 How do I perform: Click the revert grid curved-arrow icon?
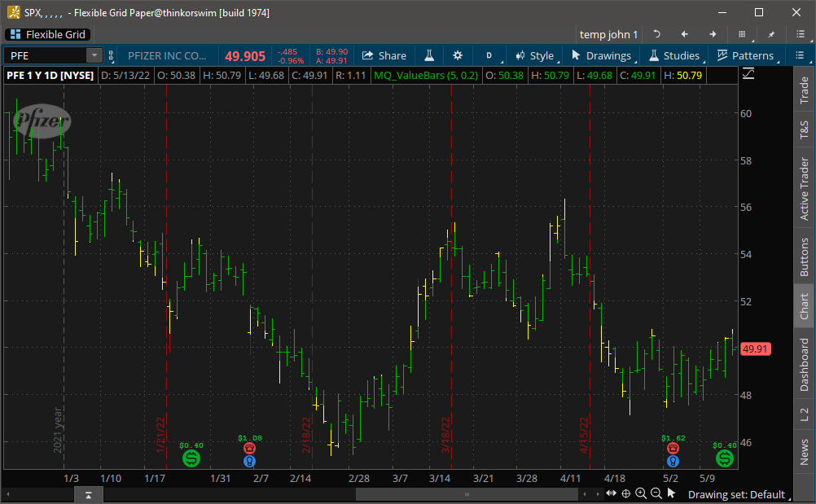[x=656, y=34]
